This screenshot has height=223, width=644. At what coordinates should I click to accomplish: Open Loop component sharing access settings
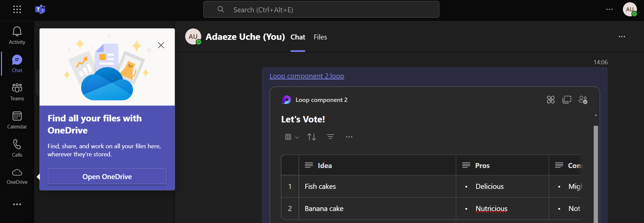(583, 100)
